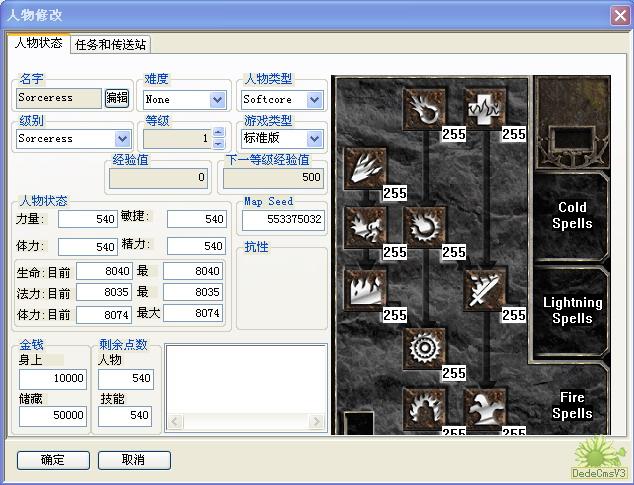
Task: Click the 精力 energy value field
Action: point(197,246)
